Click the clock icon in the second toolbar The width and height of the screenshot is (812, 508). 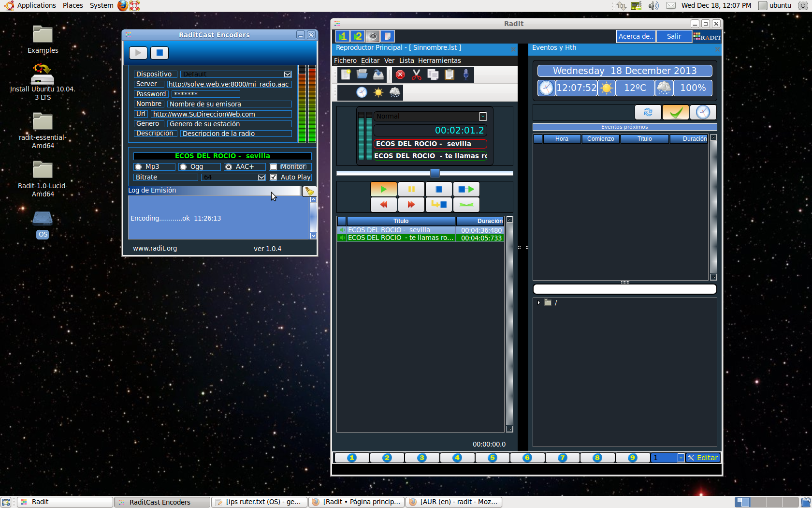click(x=362, y=92)
